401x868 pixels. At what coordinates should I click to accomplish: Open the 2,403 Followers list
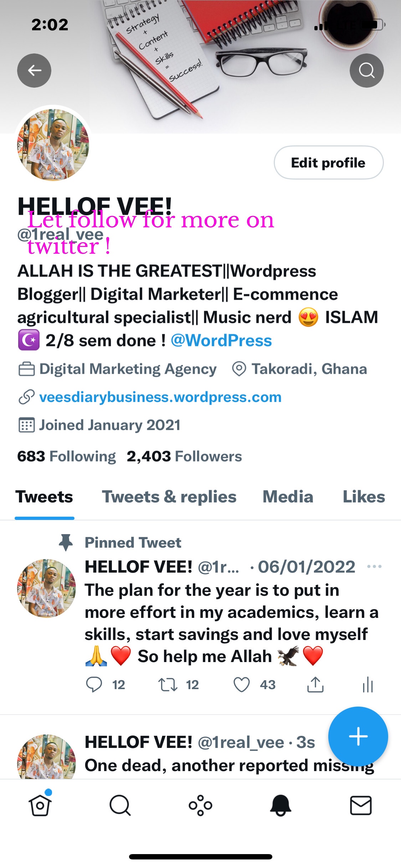coord(184,456)
